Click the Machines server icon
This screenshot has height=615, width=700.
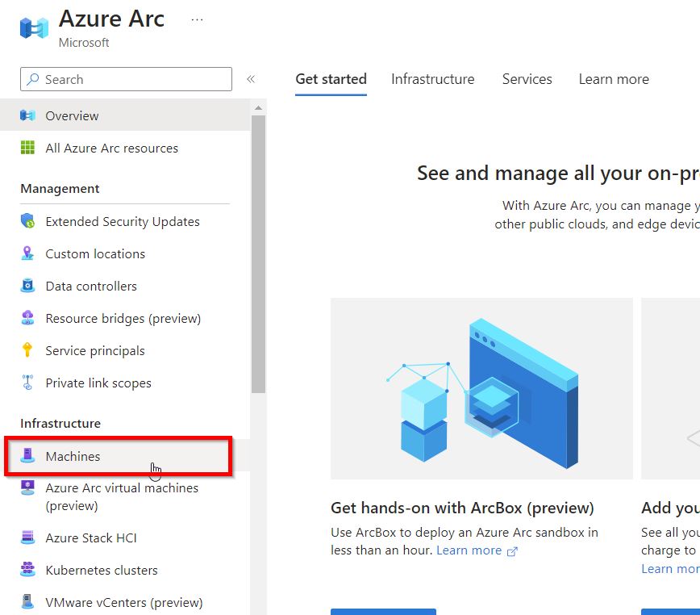pyautogui.click(x=27, y=455)
